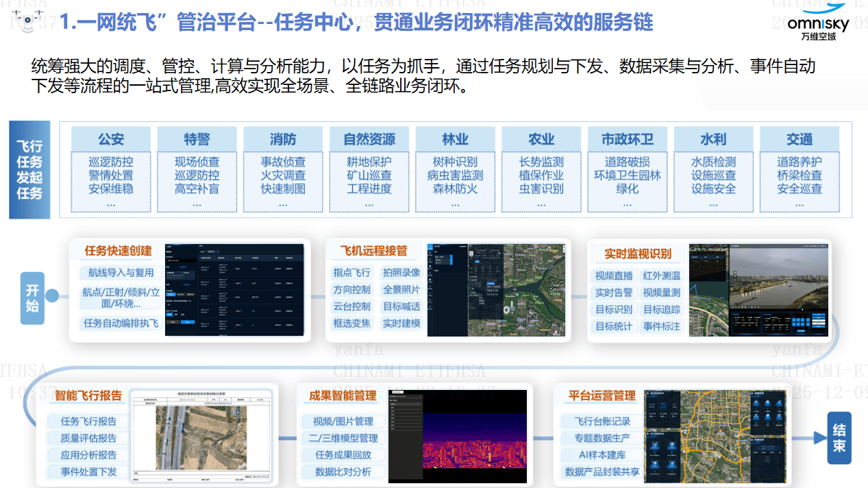
Task: Click the 红外测温 label
Action: pos(661,276)
